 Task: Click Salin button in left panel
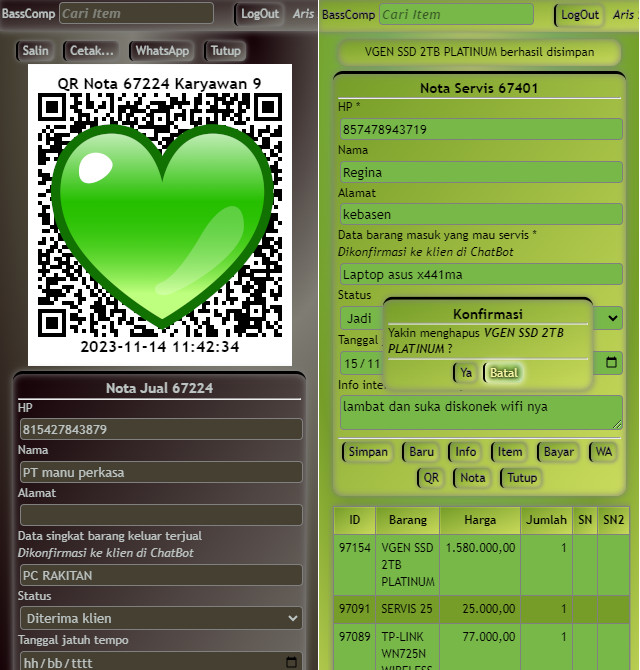[x=35, y=51]
